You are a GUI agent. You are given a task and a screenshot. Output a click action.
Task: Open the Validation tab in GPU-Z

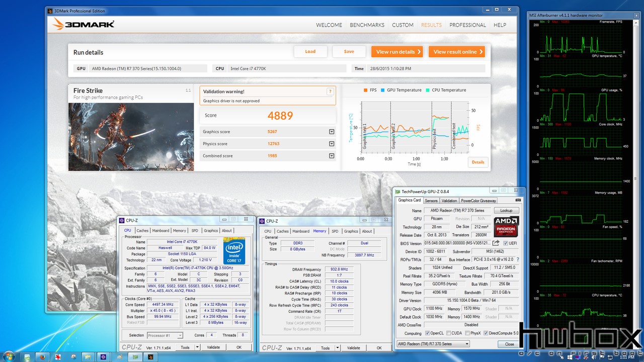449,201
